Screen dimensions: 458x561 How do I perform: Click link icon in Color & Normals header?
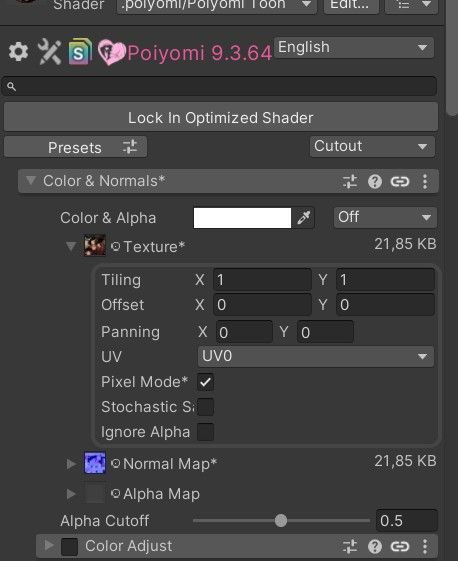[x=400, y=181]
